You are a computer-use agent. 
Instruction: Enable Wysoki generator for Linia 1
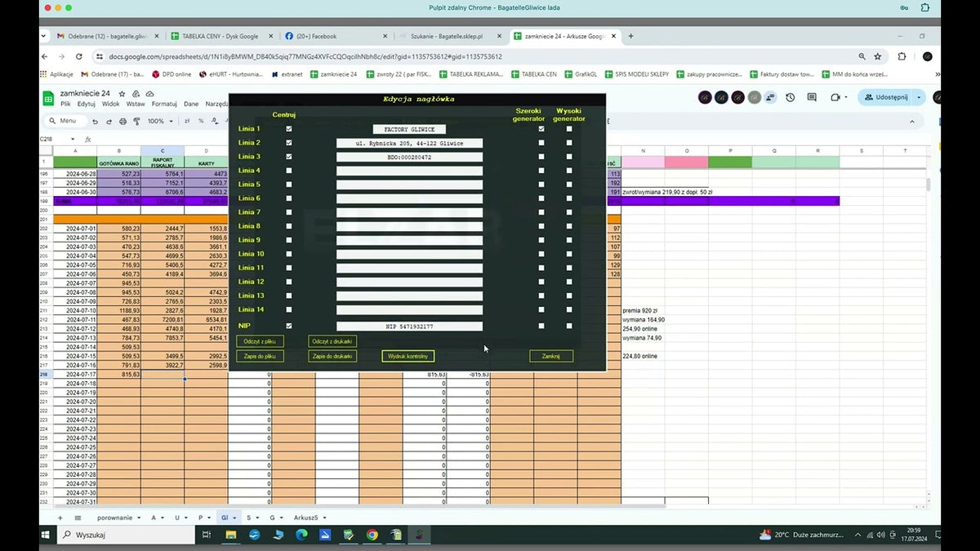coord(569,129)
